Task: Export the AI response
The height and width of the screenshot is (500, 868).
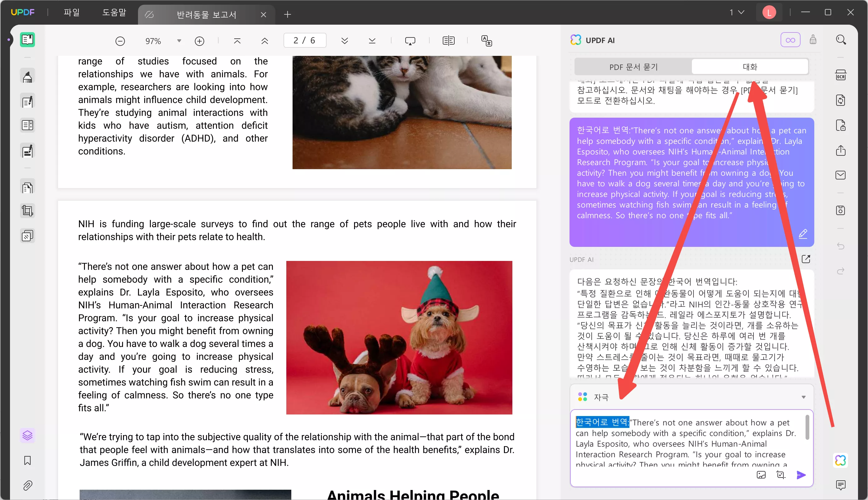Action: coord(806,259)
